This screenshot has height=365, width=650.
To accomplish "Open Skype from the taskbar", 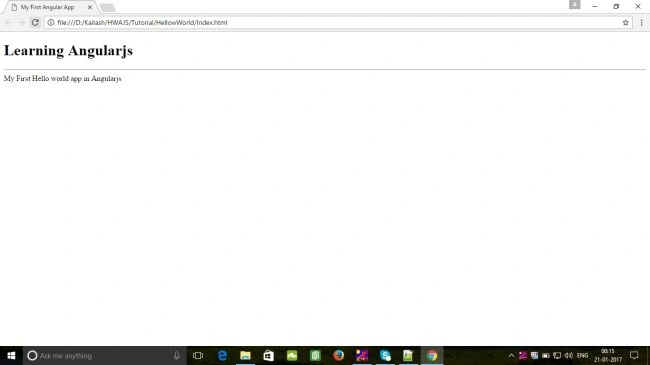I will (x=385, y=355).
